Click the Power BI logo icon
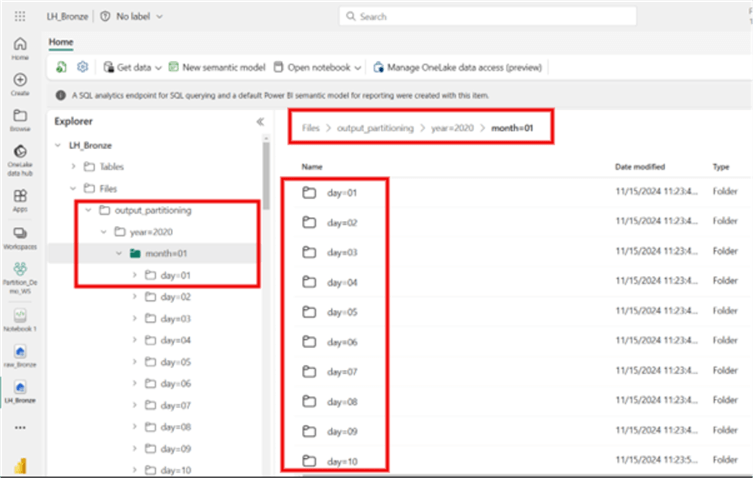This screenshot has width=753, height=478. [x=20, y=466]
